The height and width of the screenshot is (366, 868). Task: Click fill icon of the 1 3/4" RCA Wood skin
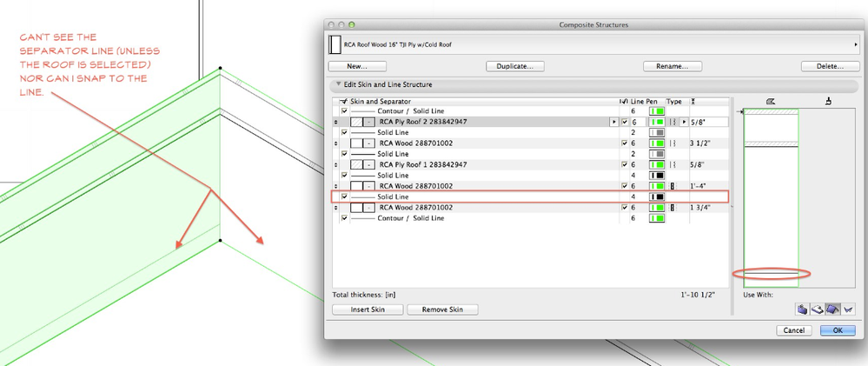(356, 208)
